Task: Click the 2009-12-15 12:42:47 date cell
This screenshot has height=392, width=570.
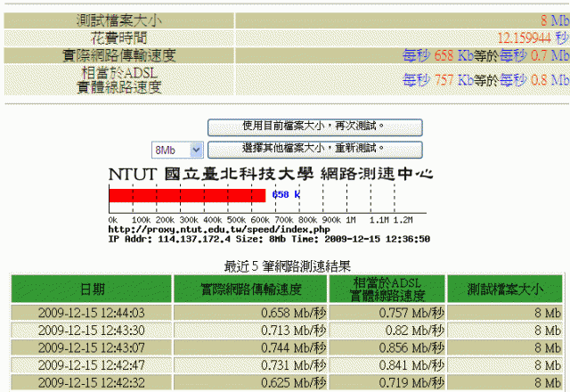Action: (x=91, y=365)
